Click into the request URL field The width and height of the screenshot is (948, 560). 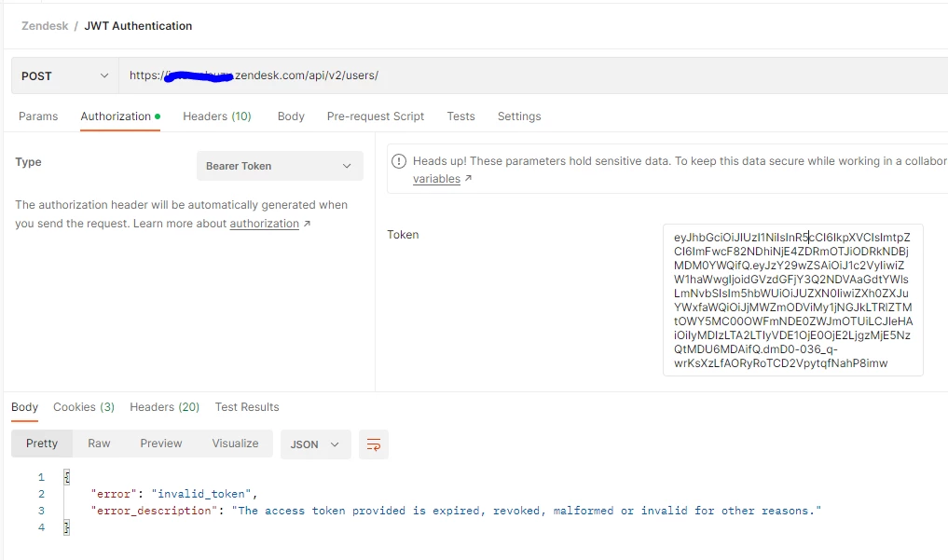click(533, 75)
